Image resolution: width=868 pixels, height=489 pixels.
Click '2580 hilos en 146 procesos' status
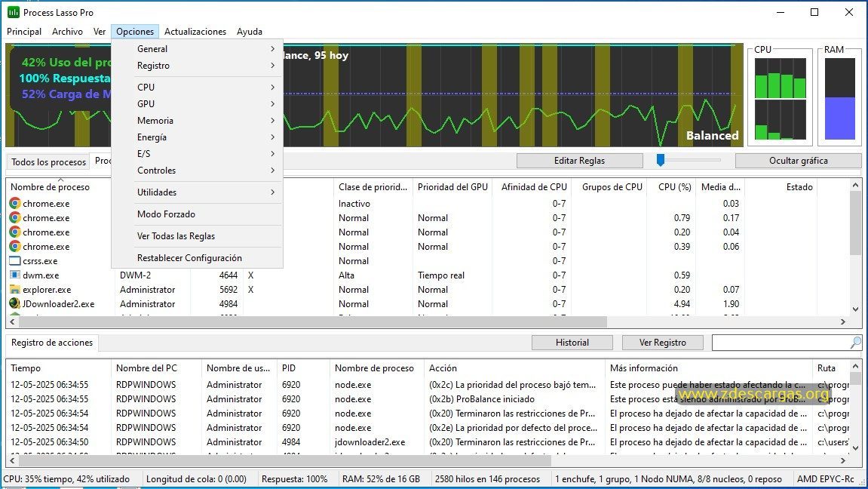487,479
